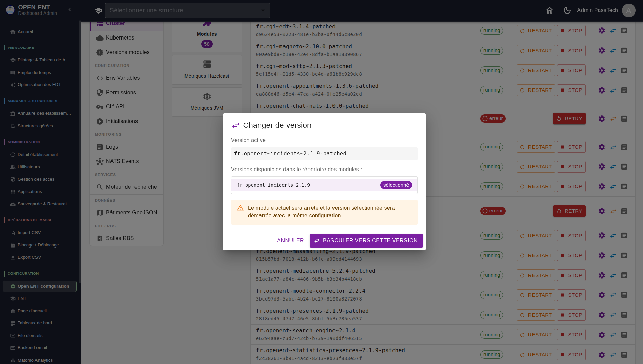Open File d'emails sidebar link
Image resolution: width=643 pixels, height=364 pixels.
point(40,336)
